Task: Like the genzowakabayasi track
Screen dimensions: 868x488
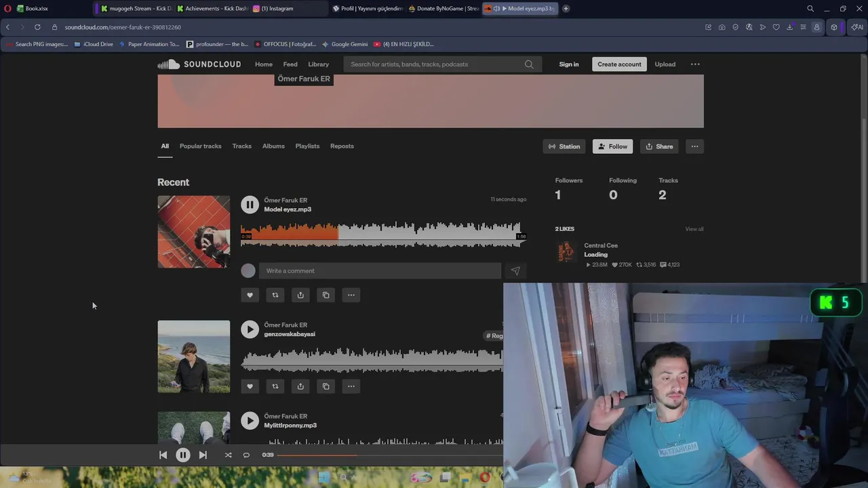Action: 250,386
